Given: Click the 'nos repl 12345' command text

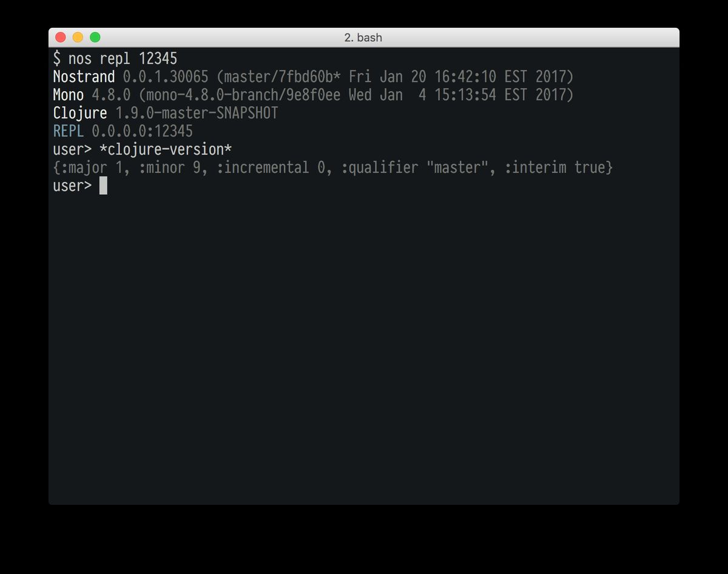Looking at the screenshot, I should point(123,59).
